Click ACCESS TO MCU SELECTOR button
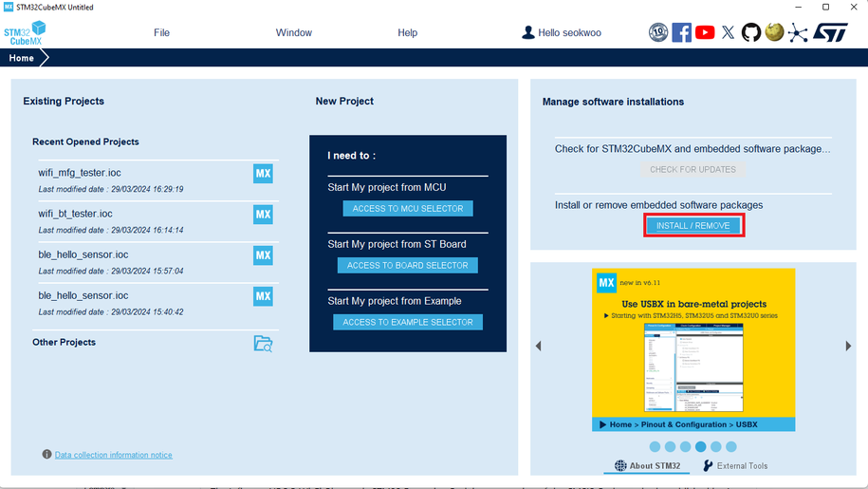 (x=408, y=209)
